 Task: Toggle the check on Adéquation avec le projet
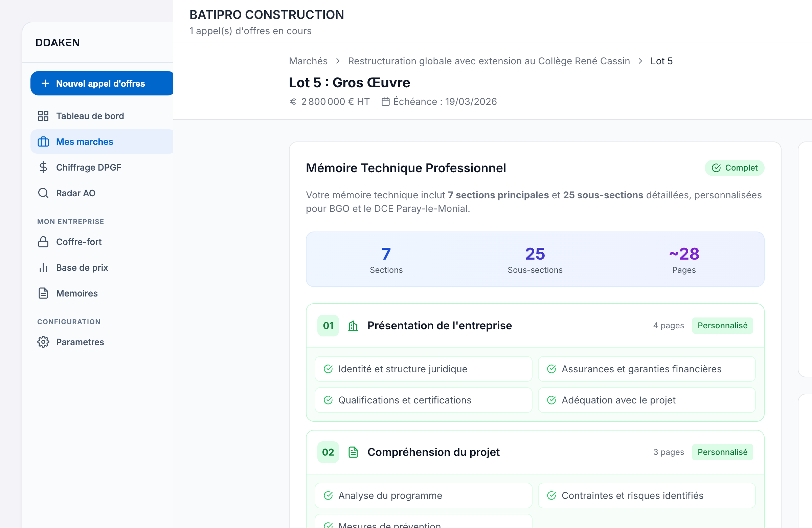click(552, 400)
